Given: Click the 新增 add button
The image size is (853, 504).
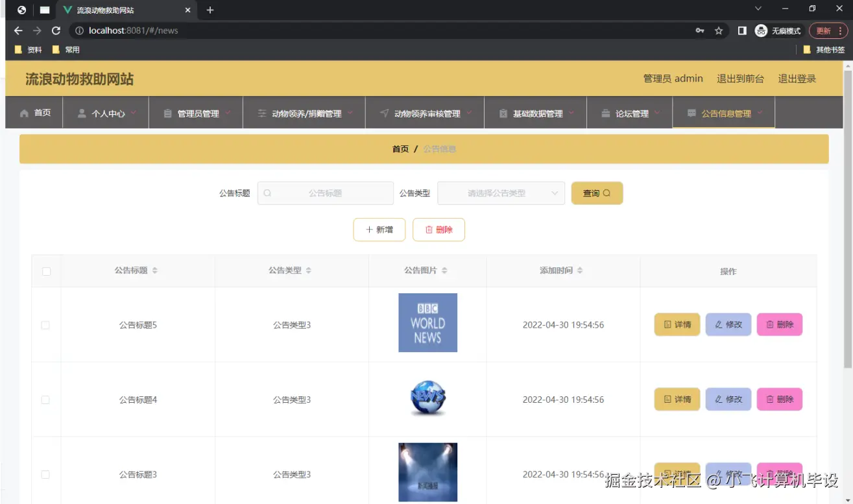Looking at the screenshot, I should pos(379,230).
